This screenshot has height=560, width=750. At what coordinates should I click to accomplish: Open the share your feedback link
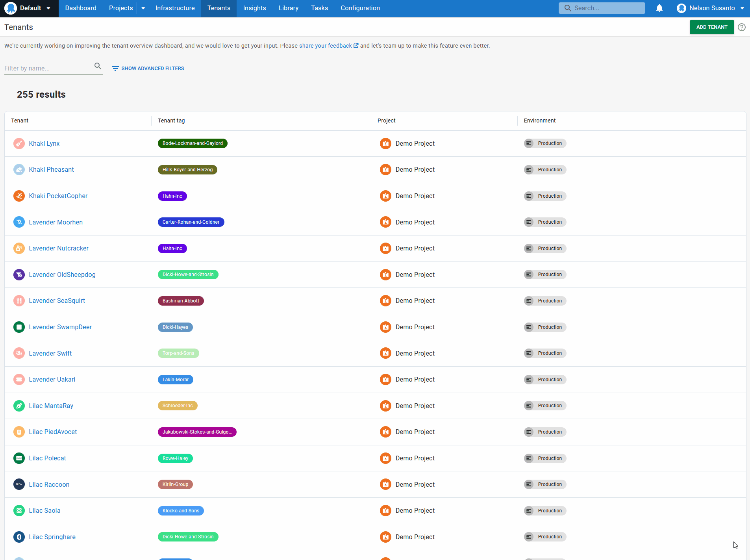click(329, 46)
